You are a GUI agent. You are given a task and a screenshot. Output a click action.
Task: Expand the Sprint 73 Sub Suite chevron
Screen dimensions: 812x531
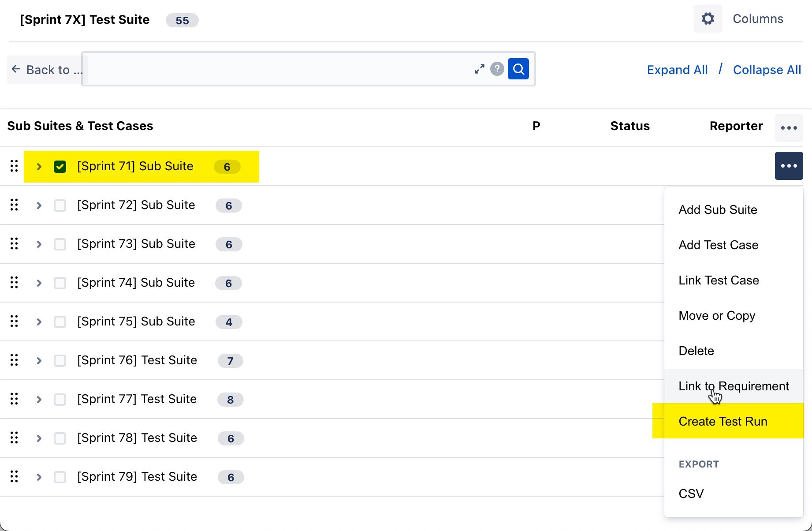[x=39, y=244]
